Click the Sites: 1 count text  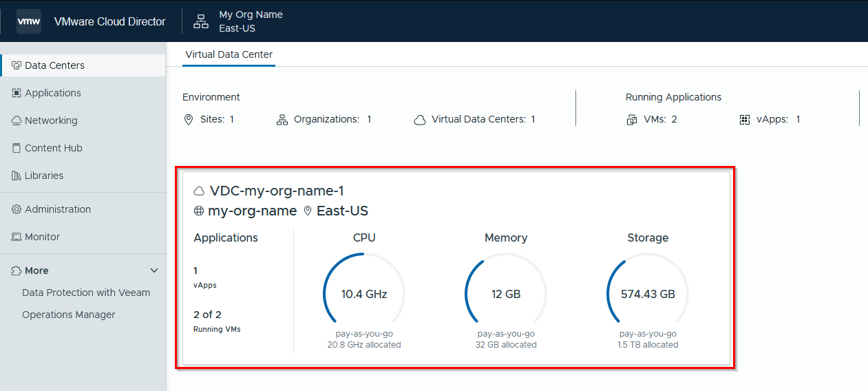click(x=218, y=119)
